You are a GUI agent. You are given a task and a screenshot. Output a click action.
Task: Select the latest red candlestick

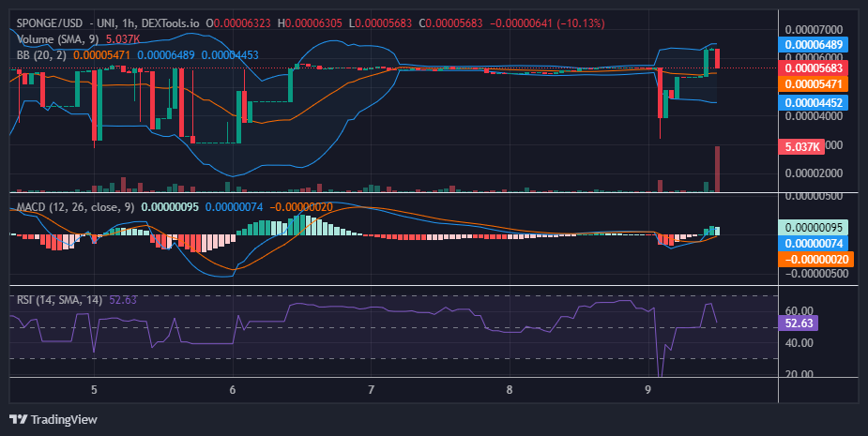pos(718,59)
